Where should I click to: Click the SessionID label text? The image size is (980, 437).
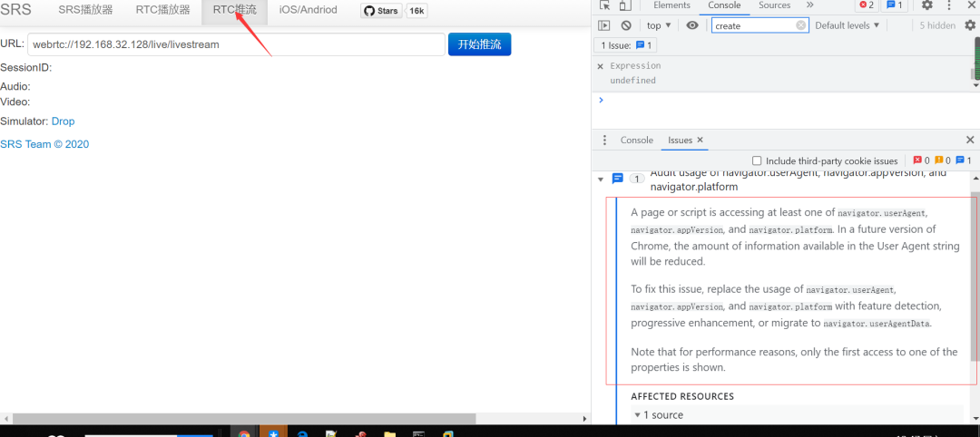(x=26, y=67)
